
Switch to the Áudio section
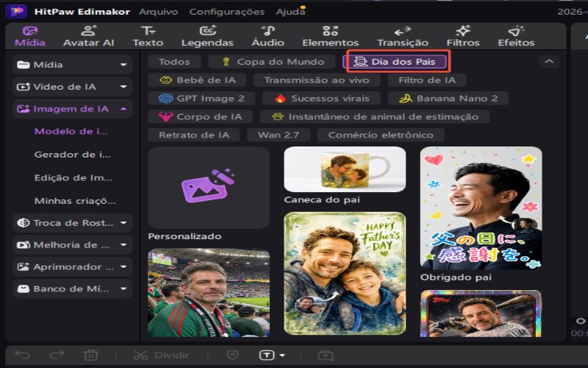point(268,36)
